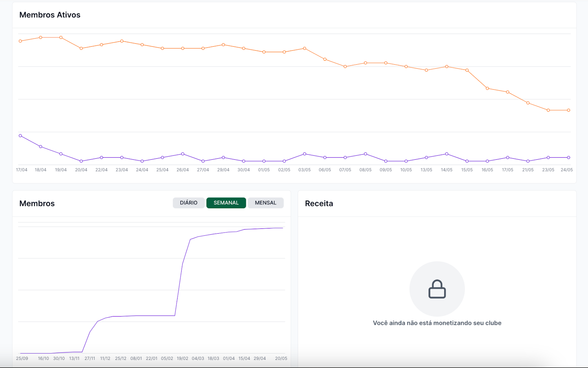Select purple data point for 26/04
Viewport: 588px width, 368px height.
coord(183,154)
